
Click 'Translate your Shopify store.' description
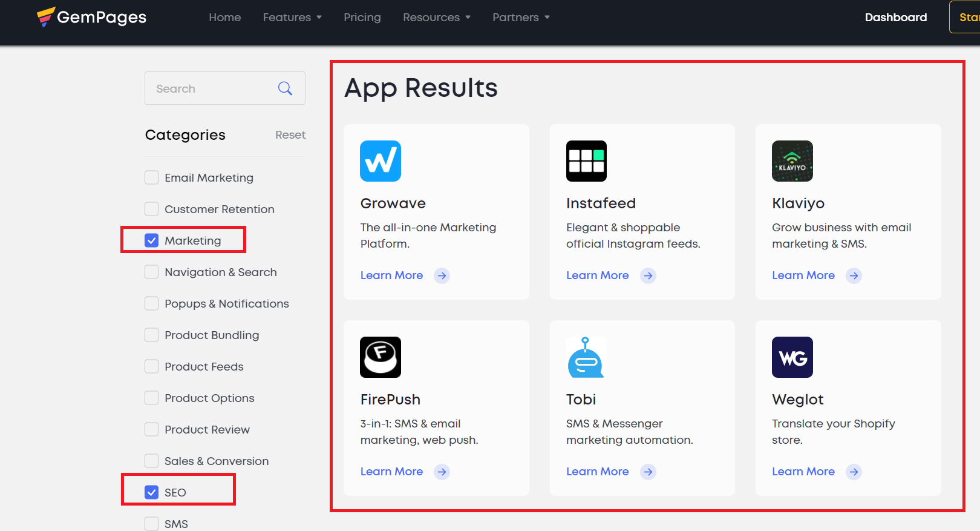834,432
